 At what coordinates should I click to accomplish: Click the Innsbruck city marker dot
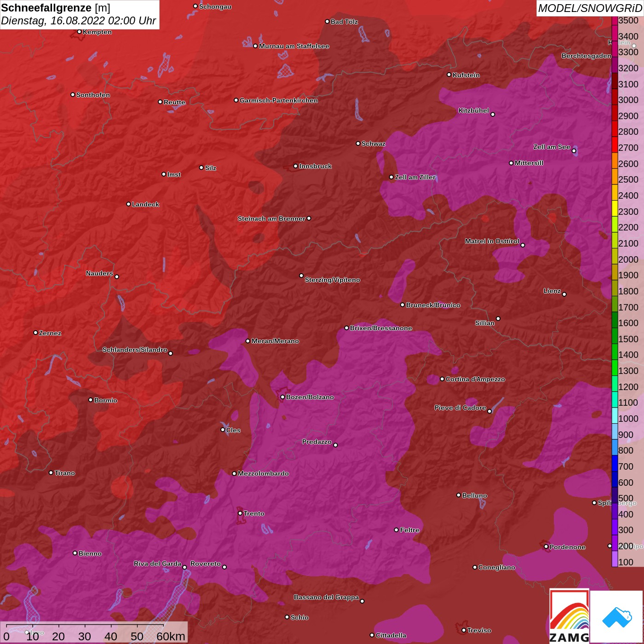click(296, 166)
